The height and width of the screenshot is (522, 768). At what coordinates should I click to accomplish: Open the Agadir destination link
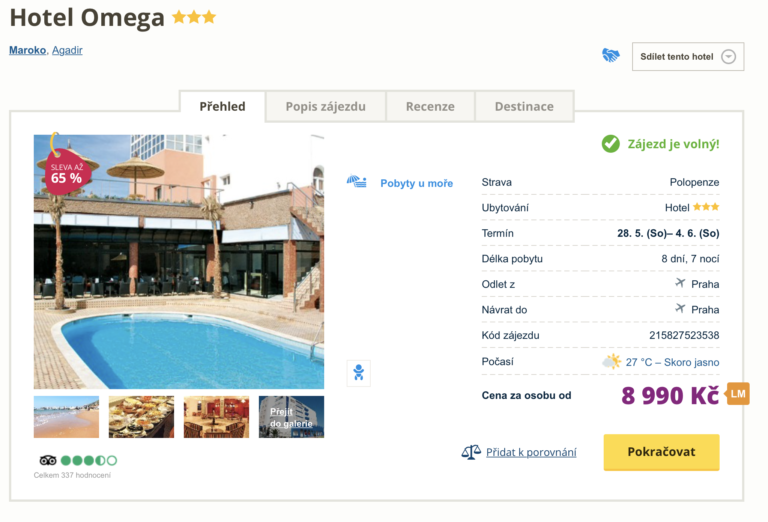[x=67, y=50]
